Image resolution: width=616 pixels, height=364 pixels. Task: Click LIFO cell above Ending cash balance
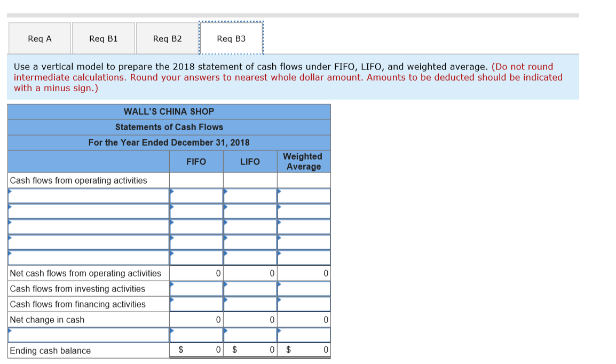click(250, 335)
